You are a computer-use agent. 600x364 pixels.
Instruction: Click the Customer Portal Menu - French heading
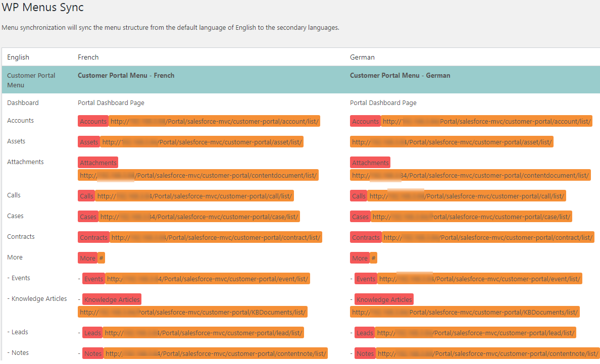click(x=126, y=75)
